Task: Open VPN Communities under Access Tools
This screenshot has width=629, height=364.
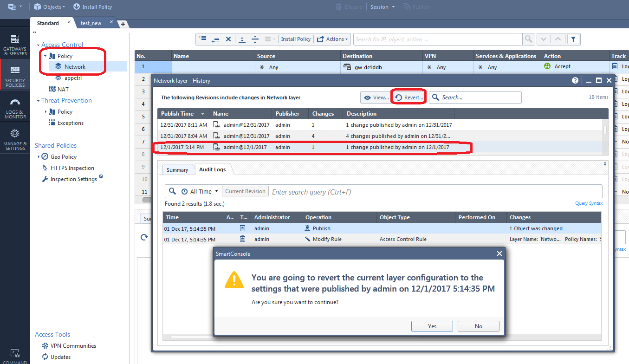Action: [x=69, y=346]
